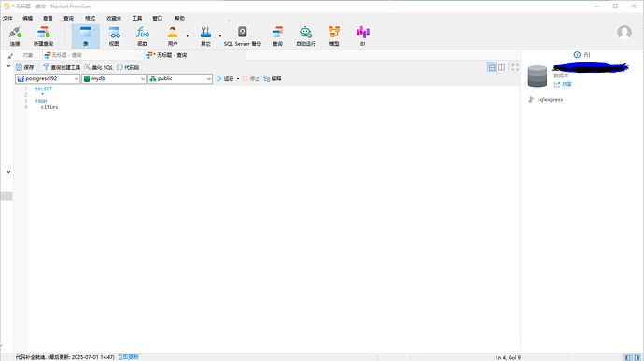Image resolution: width=644 pixels, height=361 pixels.
Task: Click the user avatar profile icon
Action: tap(624, 32)
